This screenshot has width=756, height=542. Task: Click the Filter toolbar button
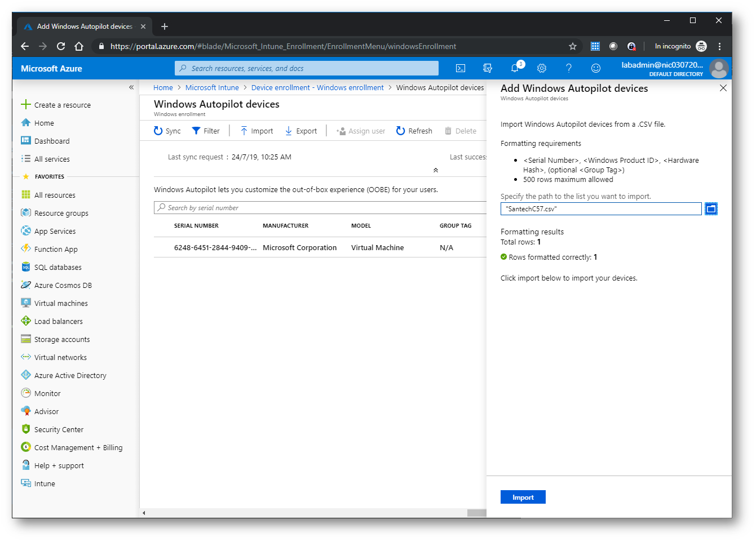(x=206, y=131)
